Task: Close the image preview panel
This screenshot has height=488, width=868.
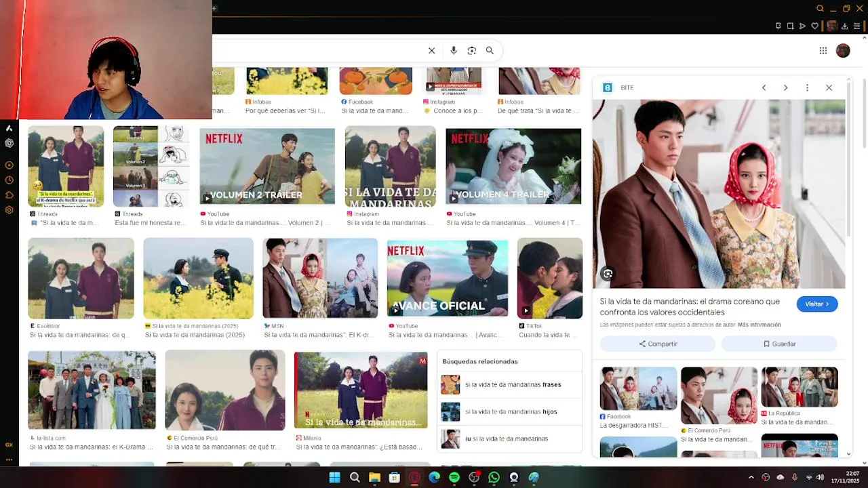Action: [829, 88]
